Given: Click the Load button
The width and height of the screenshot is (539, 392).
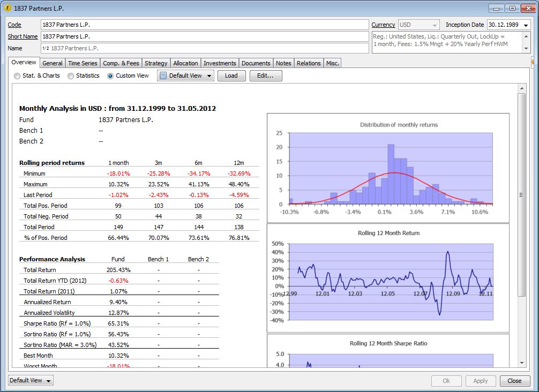Looking at the screenshot, I should [x=231, y=76].
